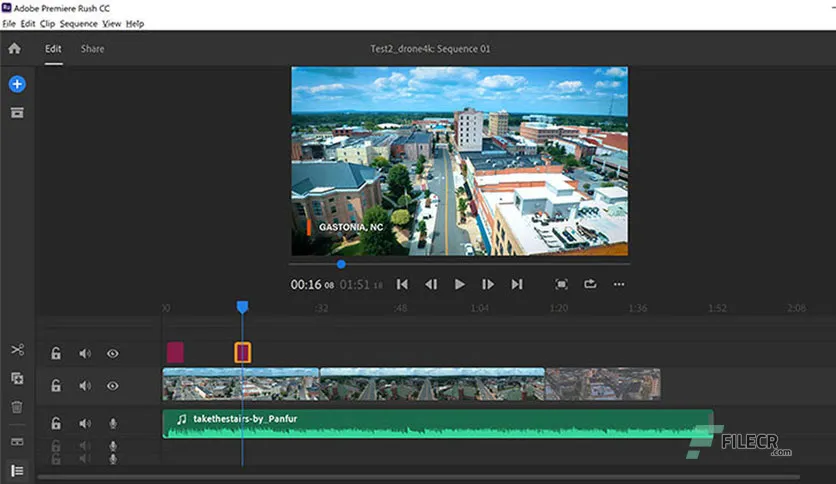Enter fullscreen preview mode
This screenshot has width=836, height=484.
(561, 284)
